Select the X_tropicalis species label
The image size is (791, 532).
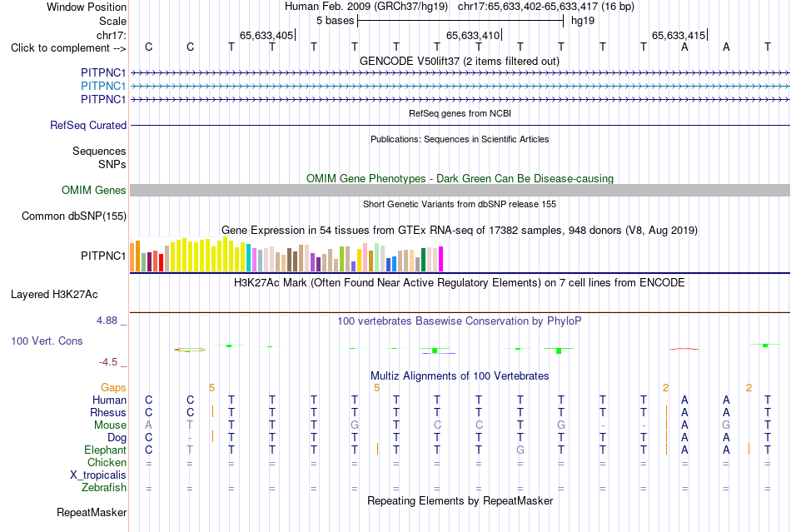click(98, 475)
